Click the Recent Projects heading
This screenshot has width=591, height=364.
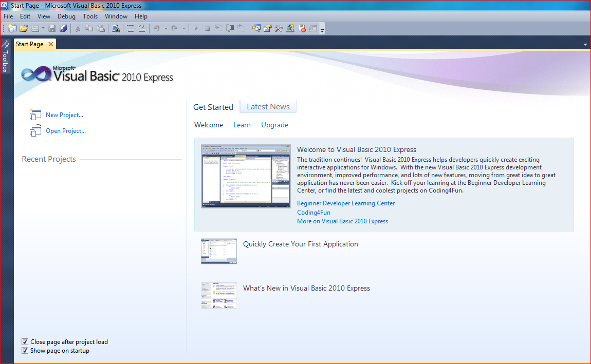coord(49,159)
